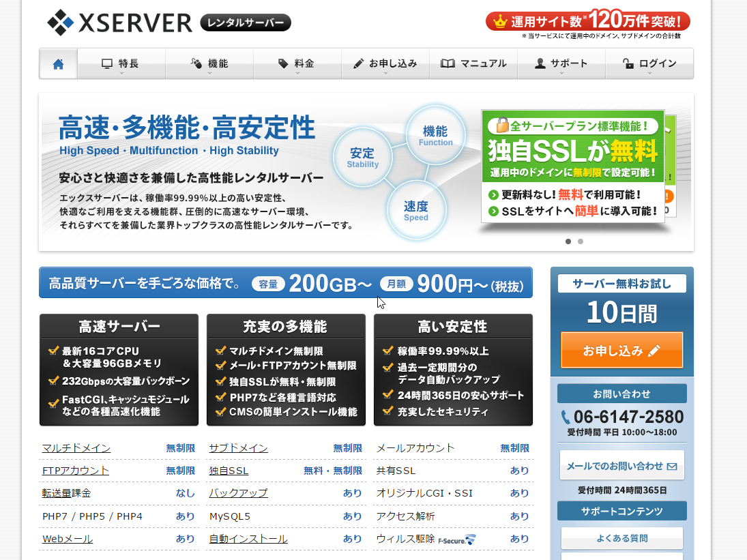Open the 機能 navigation tab

(x=209, y=64)
